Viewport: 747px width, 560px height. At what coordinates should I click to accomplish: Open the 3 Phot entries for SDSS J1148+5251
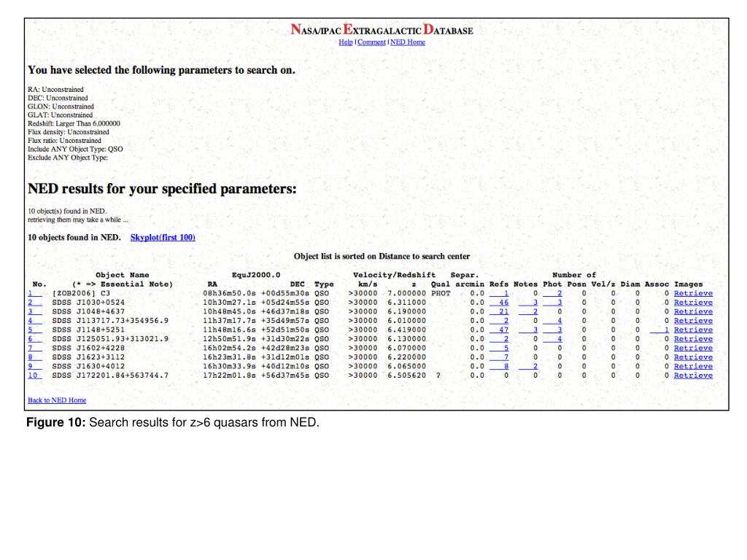(553, 330)
